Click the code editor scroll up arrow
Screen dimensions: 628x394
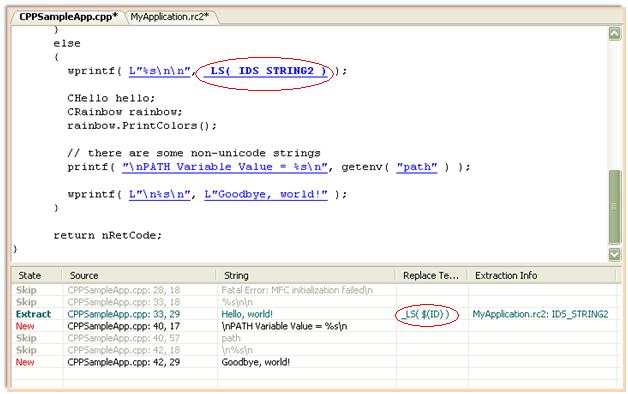tap(614, 33)
